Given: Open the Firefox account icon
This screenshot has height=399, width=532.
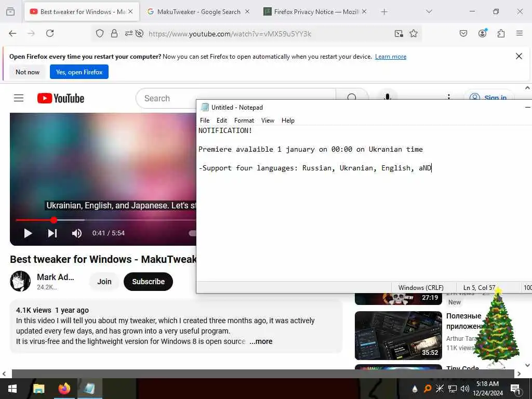Looking at the screenshot, I should [x=482, y=33].
